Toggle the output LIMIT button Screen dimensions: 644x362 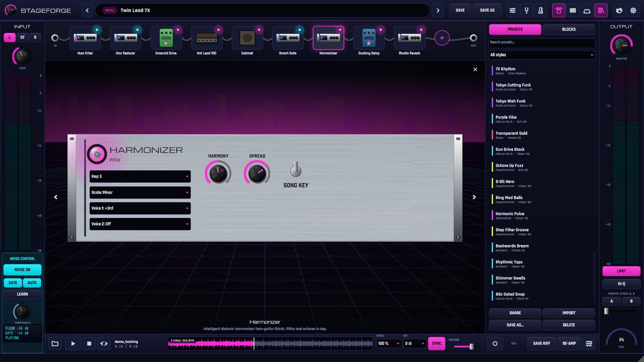tap(621, 271)
